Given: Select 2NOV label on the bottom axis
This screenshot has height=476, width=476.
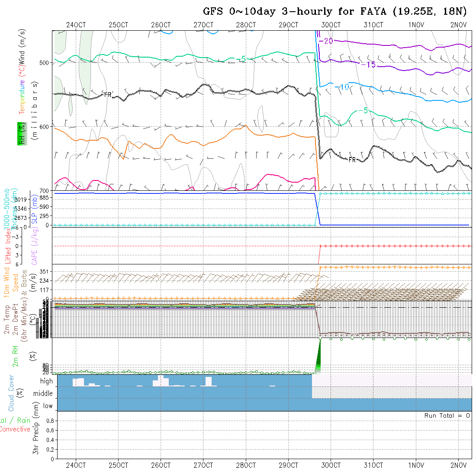Looking at the screenshot, I should pyautogui.click(x=458, y=465).
